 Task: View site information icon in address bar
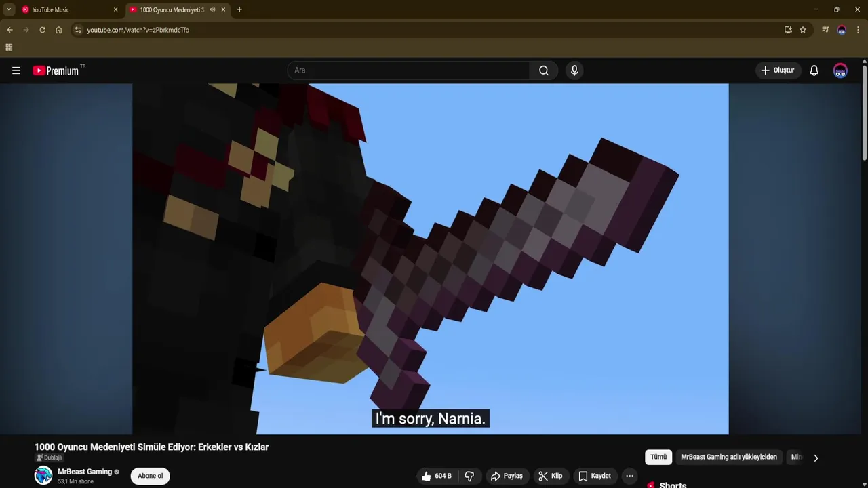[78, 30]
